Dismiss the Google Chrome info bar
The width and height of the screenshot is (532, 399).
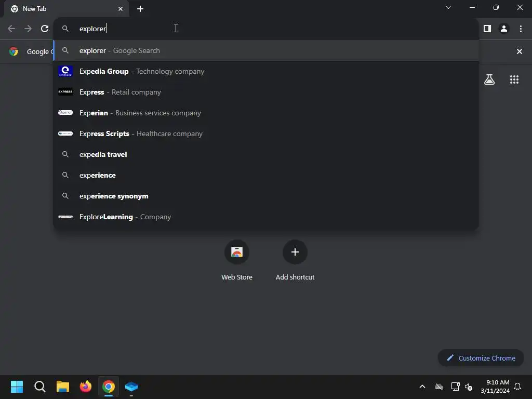click(x=519, y=51)
